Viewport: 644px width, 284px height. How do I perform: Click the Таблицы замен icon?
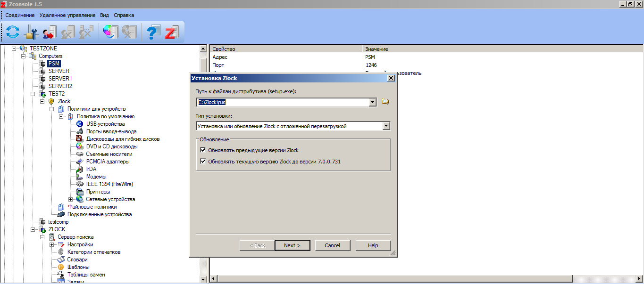pos(61,275)
